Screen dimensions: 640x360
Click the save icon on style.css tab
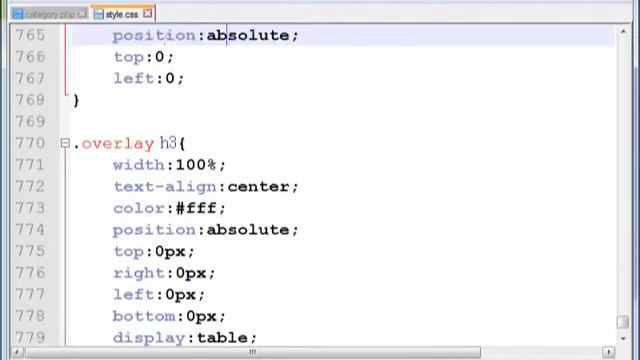(x=98, y=14)
